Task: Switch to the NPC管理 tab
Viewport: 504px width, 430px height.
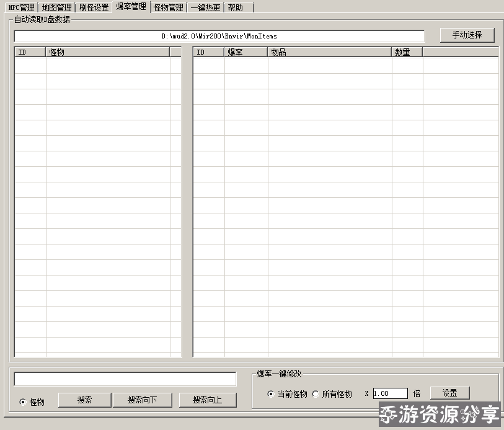Action: pos(21,8)
